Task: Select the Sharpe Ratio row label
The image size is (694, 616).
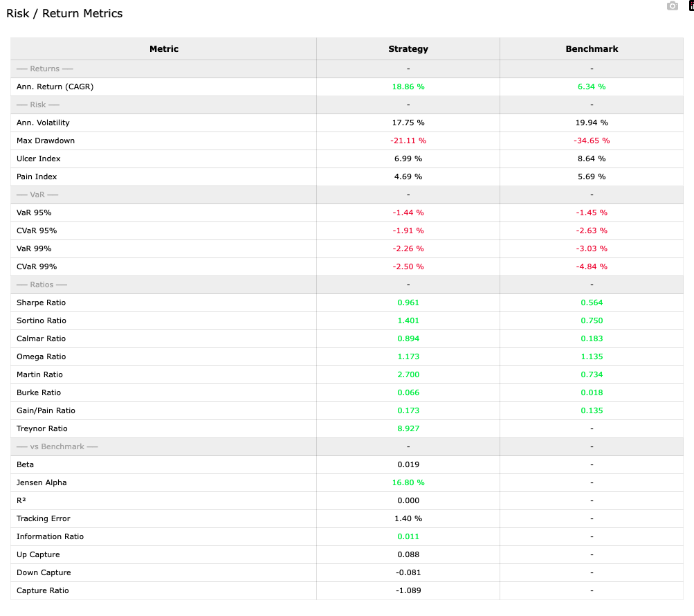Action: [41, 302]
